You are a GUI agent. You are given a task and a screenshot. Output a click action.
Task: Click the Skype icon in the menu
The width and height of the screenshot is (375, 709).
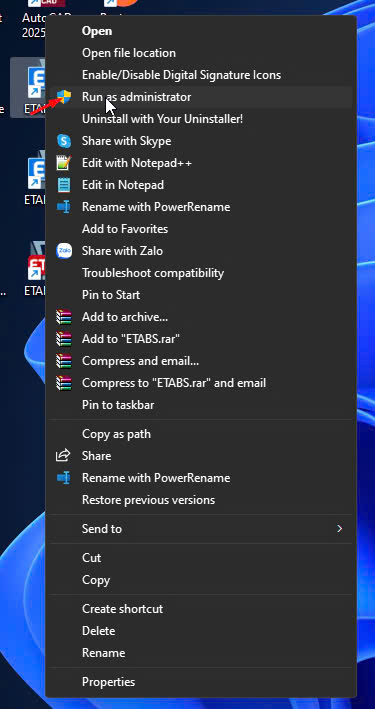coord(64,141)
